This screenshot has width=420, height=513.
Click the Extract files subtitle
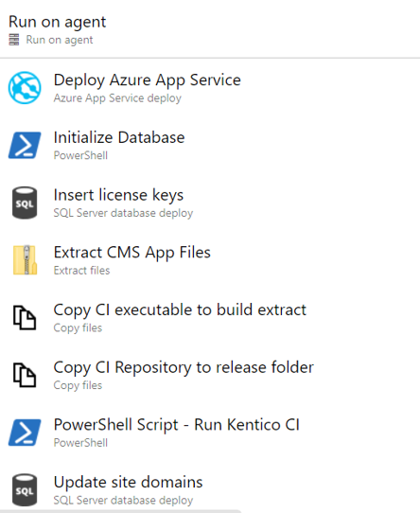pos(81,271)
